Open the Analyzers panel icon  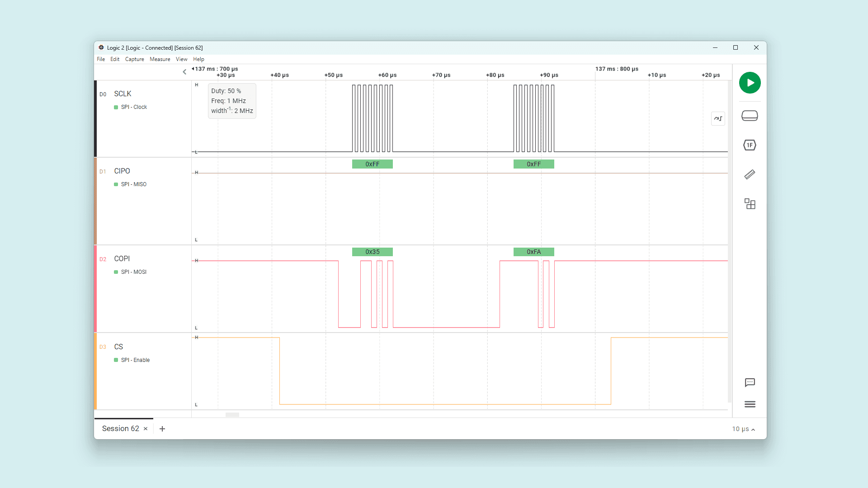tap(750, 145)
